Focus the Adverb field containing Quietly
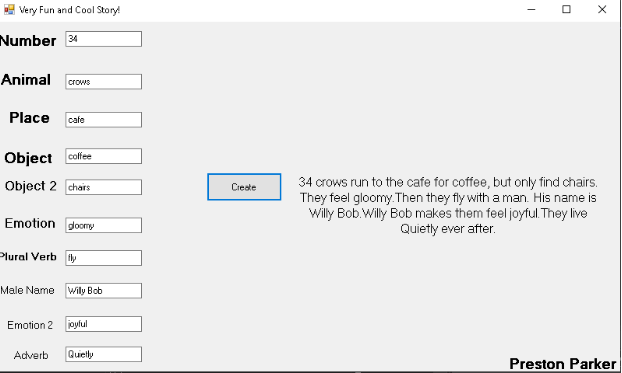The height and width of the screenshot is (373, 622). (104, 354)
